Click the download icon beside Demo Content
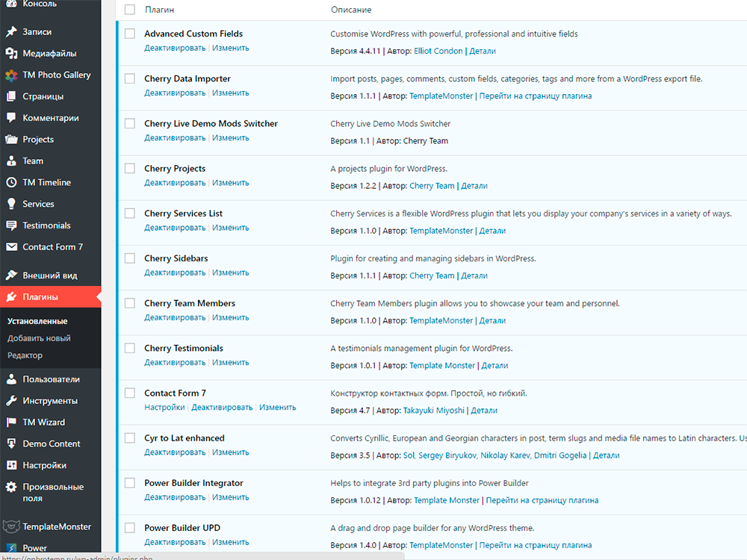This screenshot has height=560, width=747. click(x=11, y=444)
